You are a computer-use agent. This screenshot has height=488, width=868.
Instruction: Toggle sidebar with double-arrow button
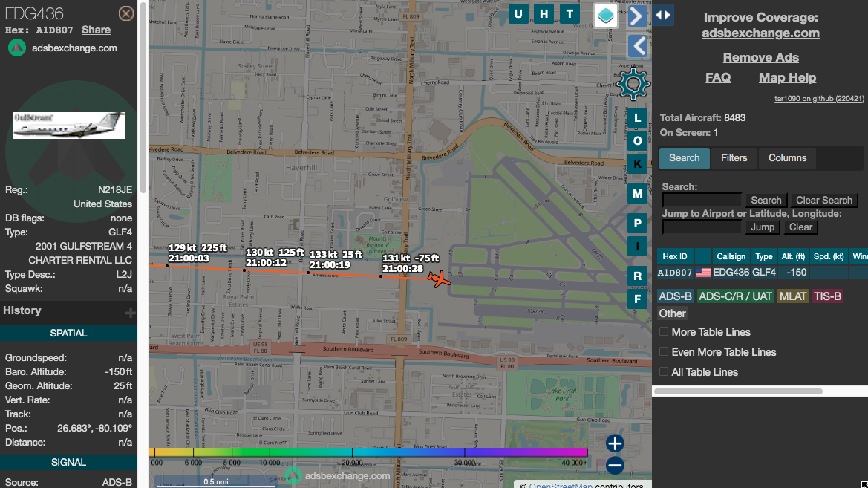[x=662, y=15]
